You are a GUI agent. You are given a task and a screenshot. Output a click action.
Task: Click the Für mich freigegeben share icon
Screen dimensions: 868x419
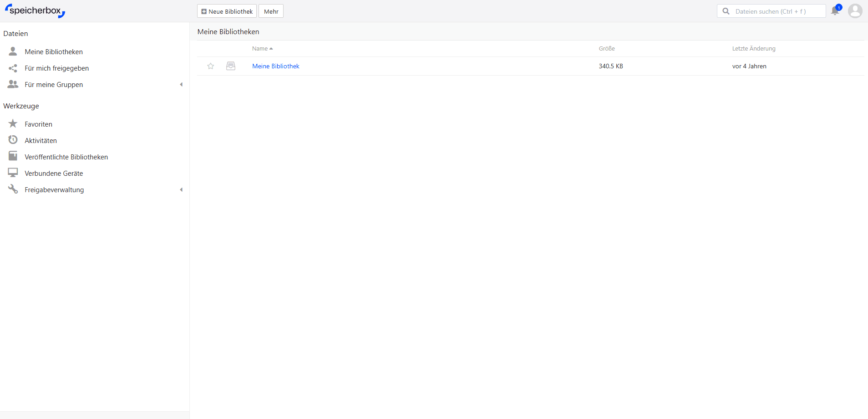point(13,68)
